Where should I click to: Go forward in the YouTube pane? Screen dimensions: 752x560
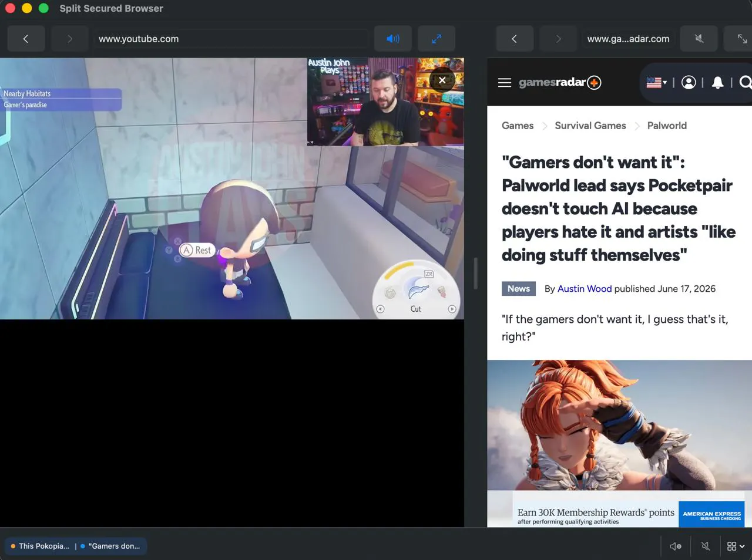click(69, 39)
